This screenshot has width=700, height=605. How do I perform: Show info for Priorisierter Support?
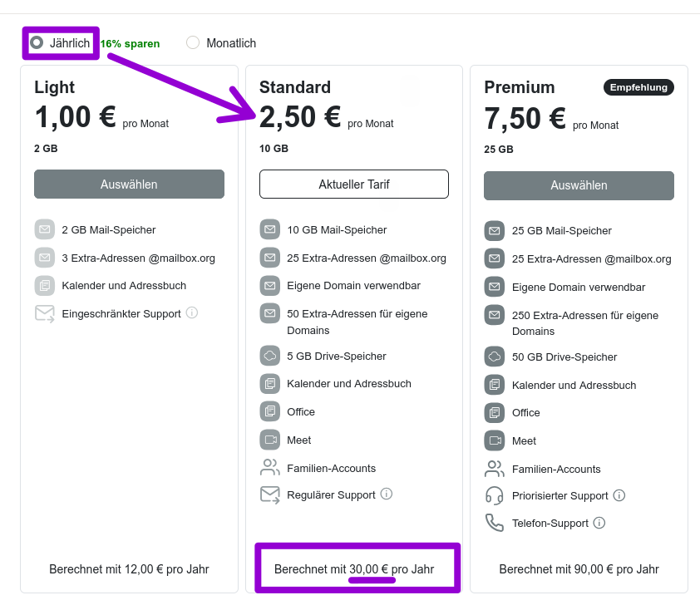(619, 495)
